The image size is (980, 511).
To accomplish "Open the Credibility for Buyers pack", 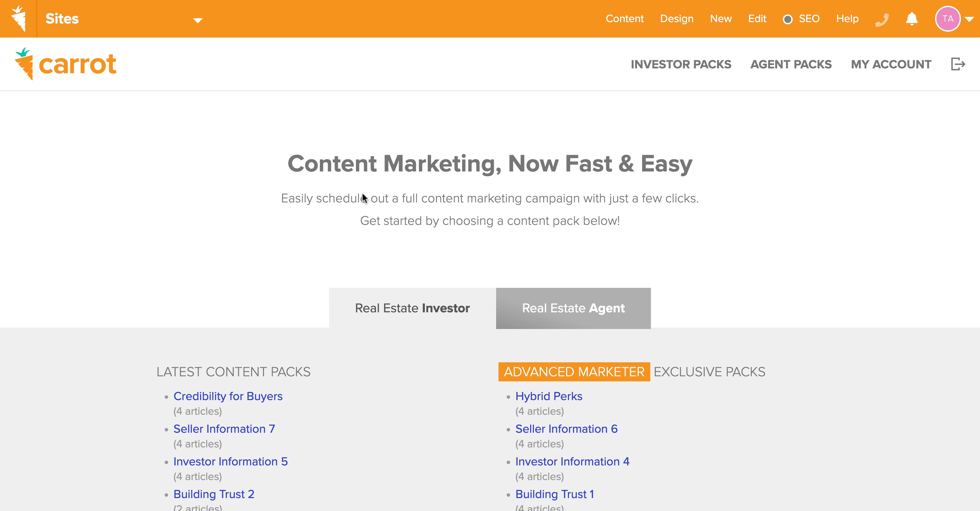I will 228,396.
